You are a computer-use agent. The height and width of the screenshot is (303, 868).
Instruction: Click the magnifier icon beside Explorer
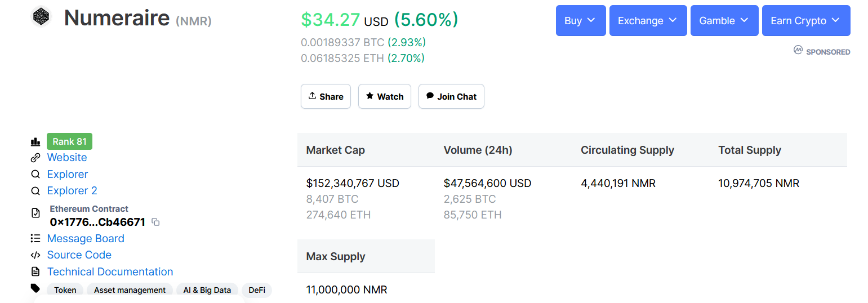[x=35, y=175]
